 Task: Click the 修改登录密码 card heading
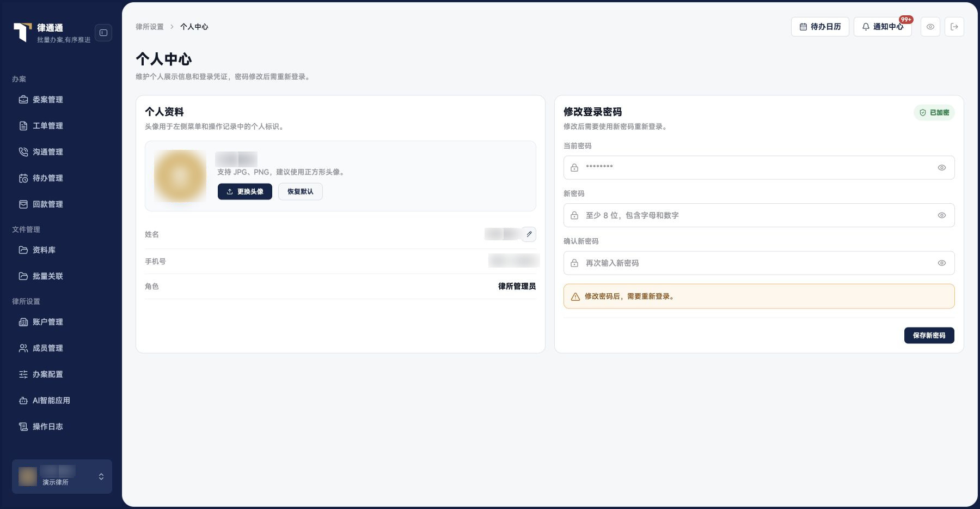593,112
